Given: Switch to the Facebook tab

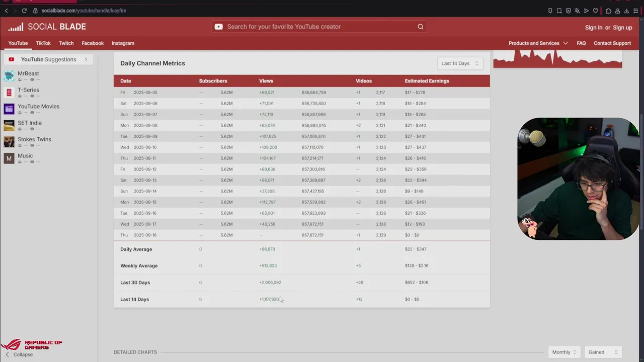Looking at the screenshot, I should 93,43.
